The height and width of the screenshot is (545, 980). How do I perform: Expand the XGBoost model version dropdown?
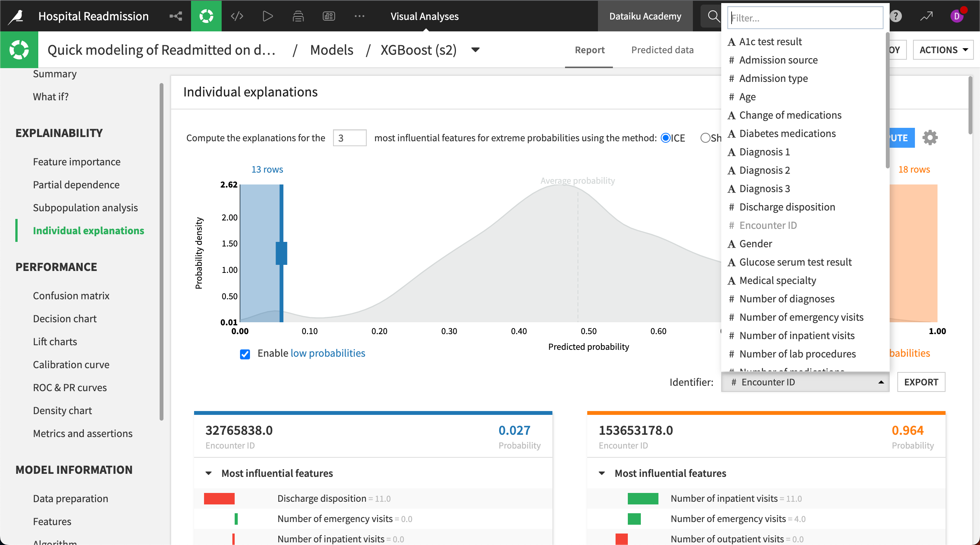pyautogui.click(x=477, y=49)
